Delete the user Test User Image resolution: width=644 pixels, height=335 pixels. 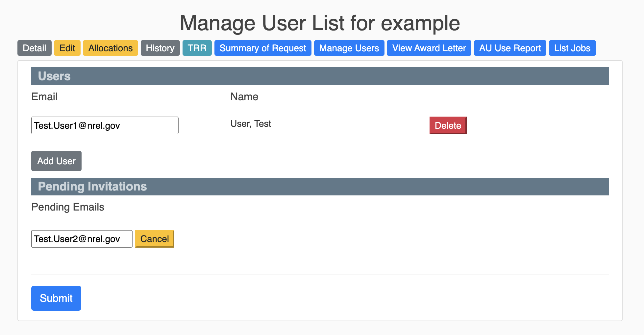448,125
